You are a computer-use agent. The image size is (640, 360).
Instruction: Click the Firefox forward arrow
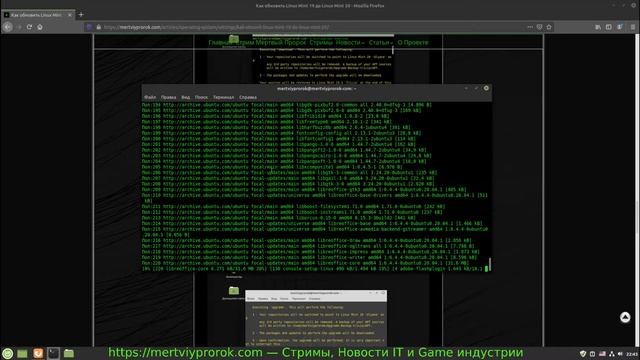point(19,27)
